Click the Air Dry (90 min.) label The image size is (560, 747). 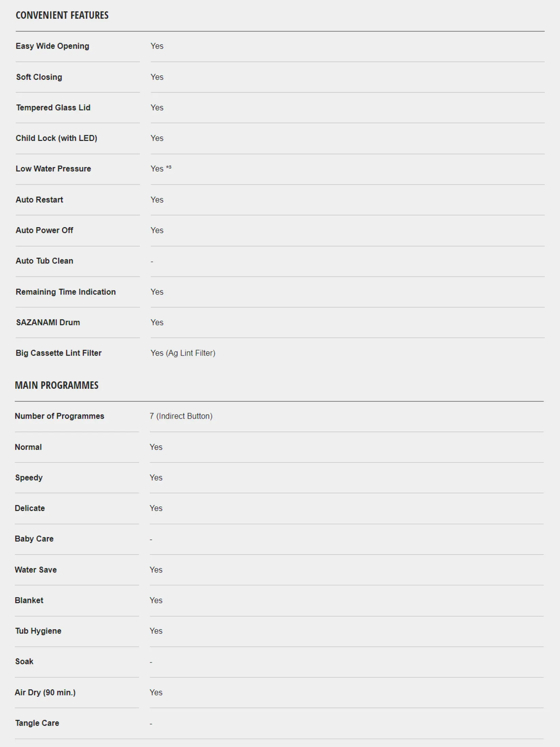(x=45, y=692)
